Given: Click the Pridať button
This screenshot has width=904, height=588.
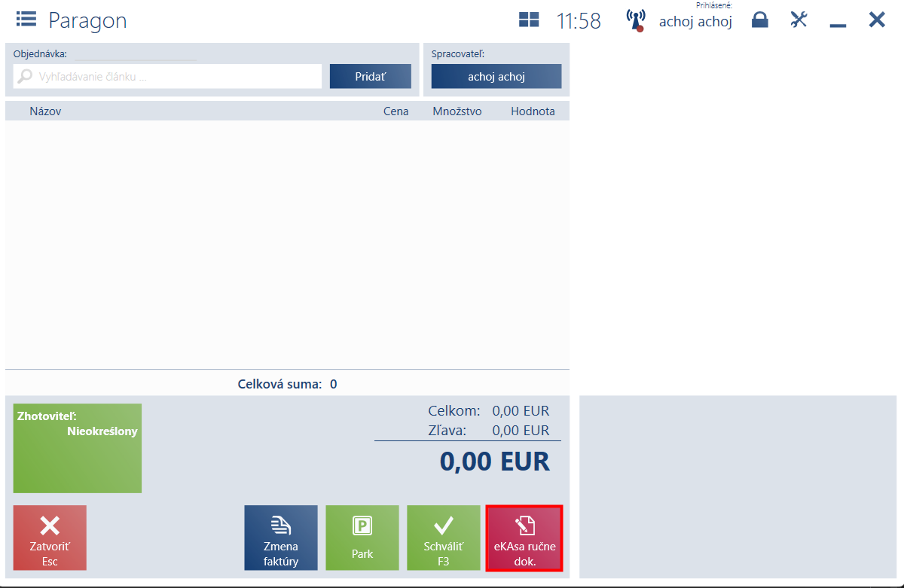Looking at the screenshot, I should click(371, 76).
